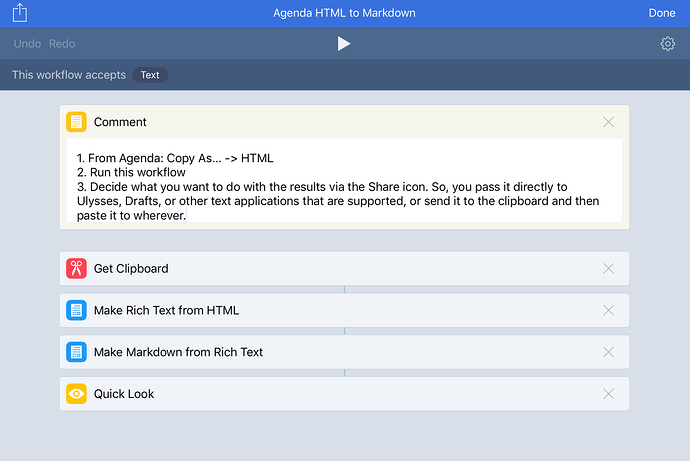Open workflow settings via the gear icon

click(x=667, y=44)
